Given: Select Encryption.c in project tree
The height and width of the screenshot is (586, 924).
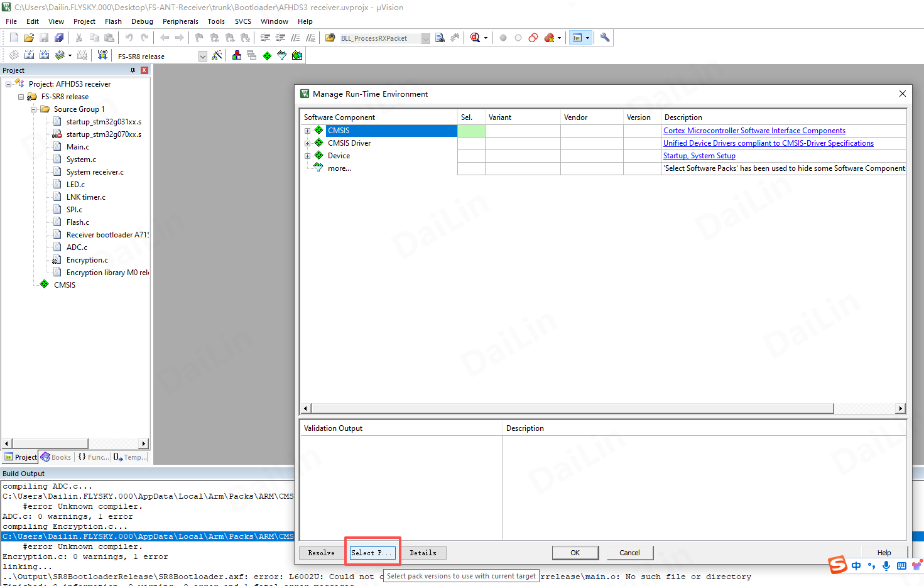Looking at the screenshot, I should coord(87,260).
